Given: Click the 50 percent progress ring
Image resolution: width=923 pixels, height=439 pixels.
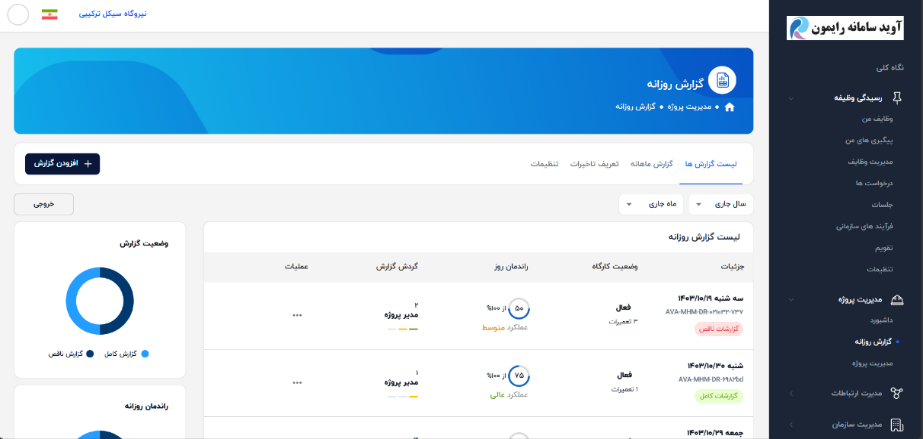Looking at the screenshot, I should pos(519,309).
